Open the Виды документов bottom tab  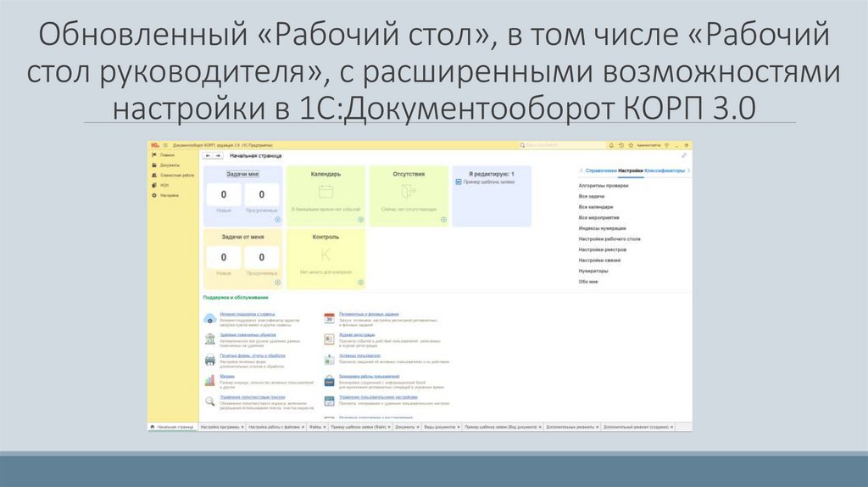(x=442, y=427)
